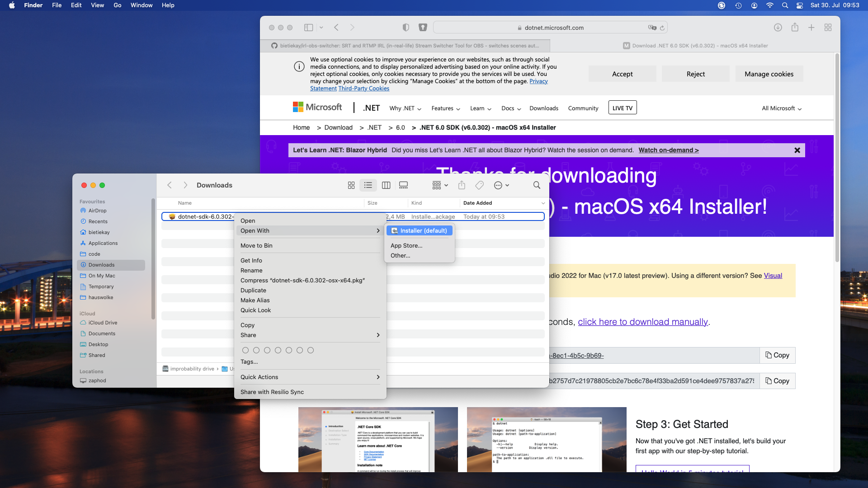Screen dimensions: 868x488
Task: Click the Finder tag toolbar icon
Action: [x=479, y=185]
